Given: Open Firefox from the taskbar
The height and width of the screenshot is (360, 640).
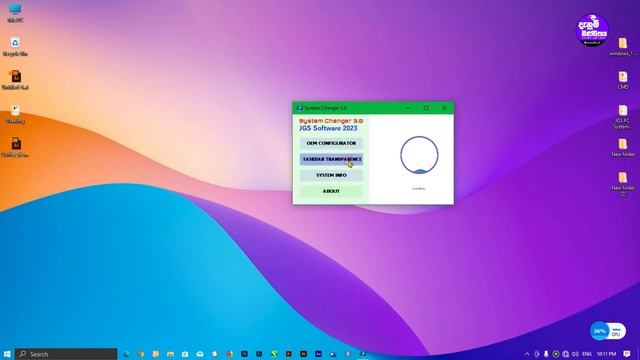Looking at the screenshot, I should click(x=229, y=354).
